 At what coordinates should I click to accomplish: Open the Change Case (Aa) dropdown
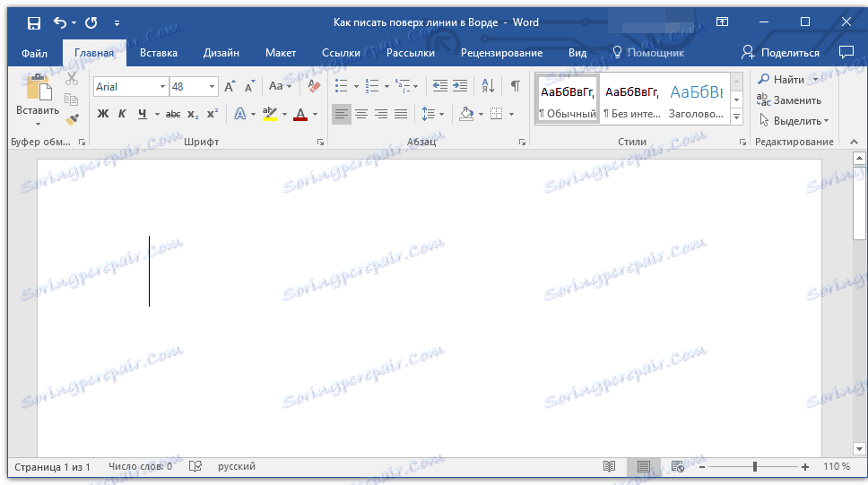280,86
